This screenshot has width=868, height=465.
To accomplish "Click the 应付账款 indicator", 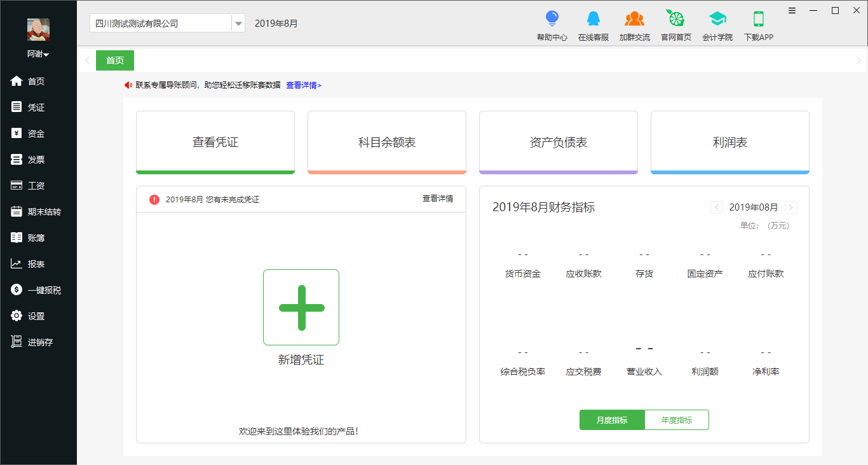I will (x=766, y=274).
